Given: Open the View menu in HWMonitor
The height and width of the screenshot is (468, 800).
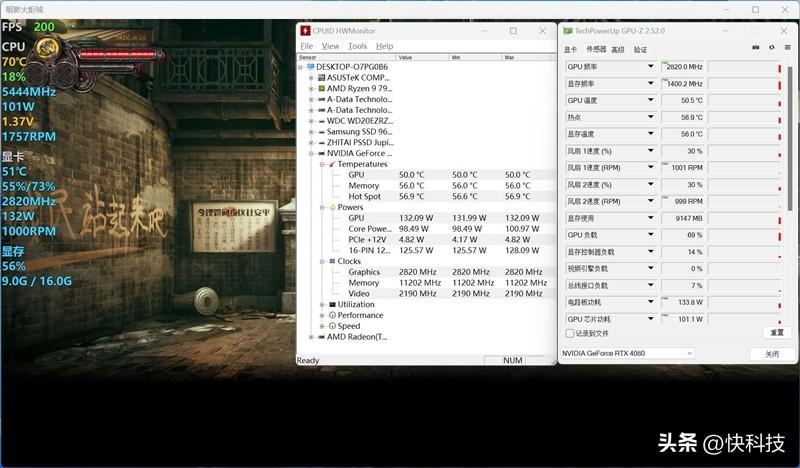Looking at the screenshot, I should (330, 46).
